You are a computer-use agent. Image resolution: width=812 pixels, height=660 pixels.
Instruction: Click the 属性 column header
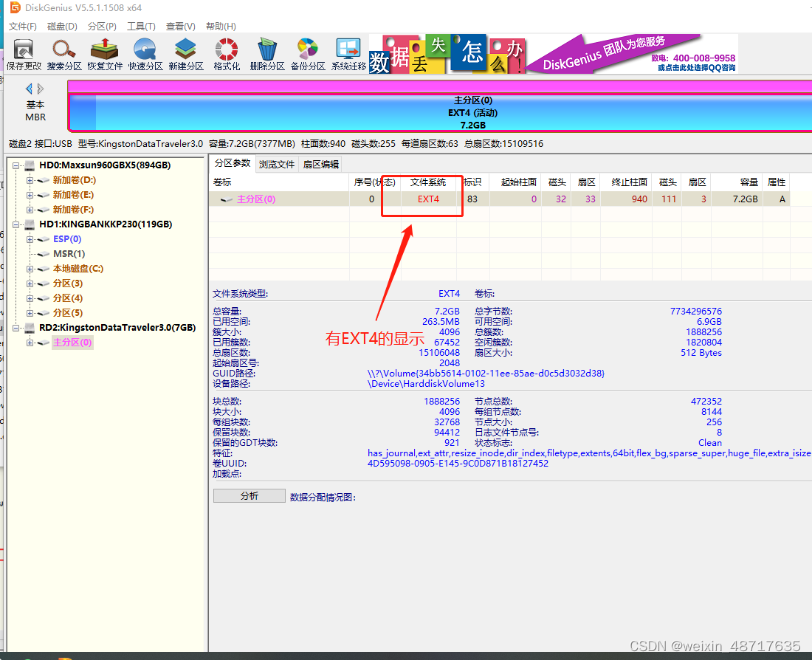[x=777, y=182]
